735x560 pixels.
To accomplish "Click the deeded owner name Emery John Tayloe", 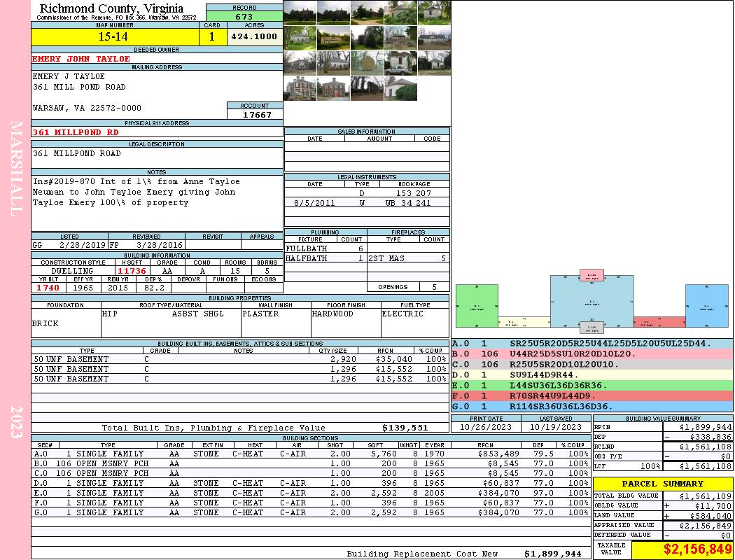I will (x=81, y=59).
